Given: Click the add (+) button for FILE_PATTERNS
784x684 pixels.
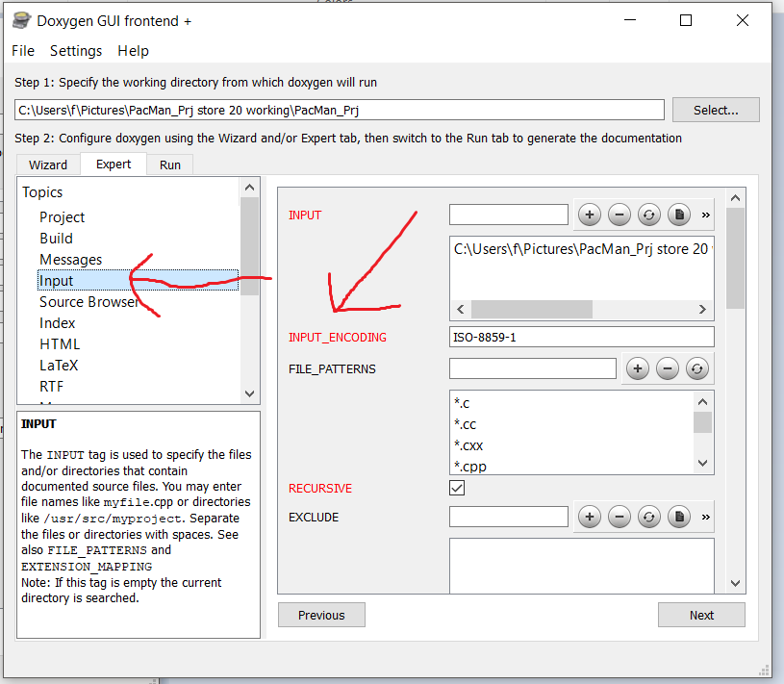Looking at the screenshot, I should coord(638,369).
